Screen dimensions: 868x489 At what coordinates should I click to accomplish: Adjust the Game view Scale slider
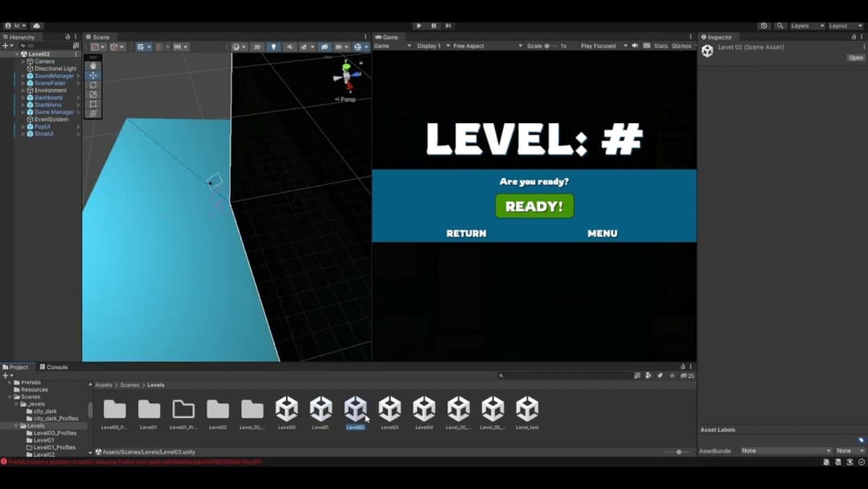[x=549, y=46]
